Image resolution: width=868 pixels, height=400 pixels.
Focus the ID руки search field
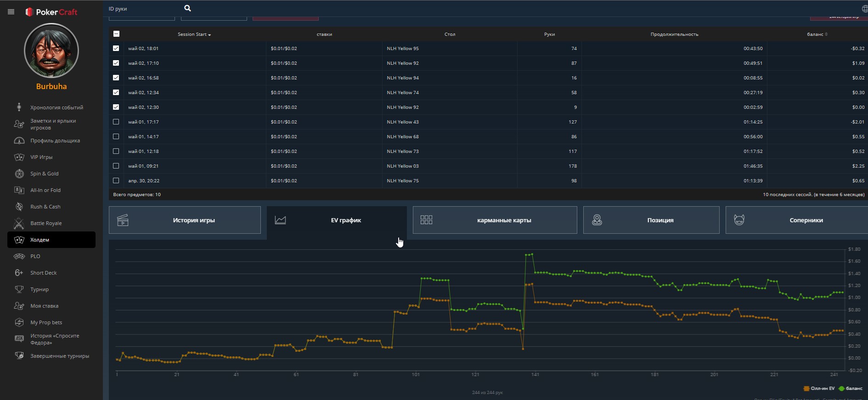142,8
